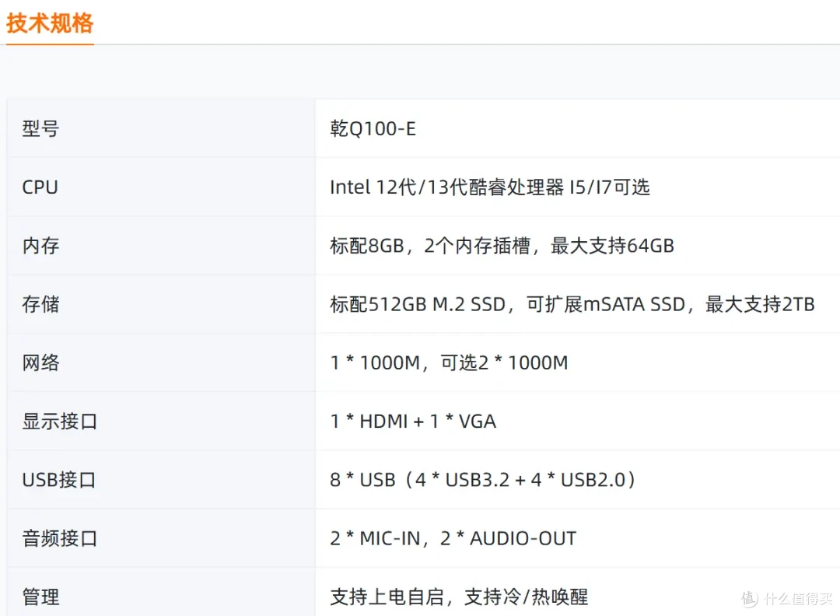Click the 1 * HDMI + 1 * VGA value
840x616 pixels.
pyautogui.click(x=413, y=421)
